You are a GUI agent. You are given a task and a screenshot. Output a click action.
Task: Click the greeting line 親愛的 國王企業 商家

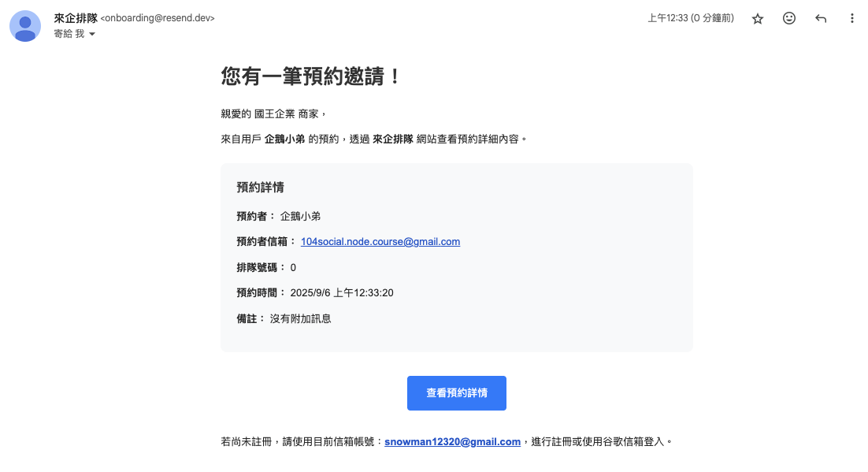pyautogui.click(x=273, y=114)
